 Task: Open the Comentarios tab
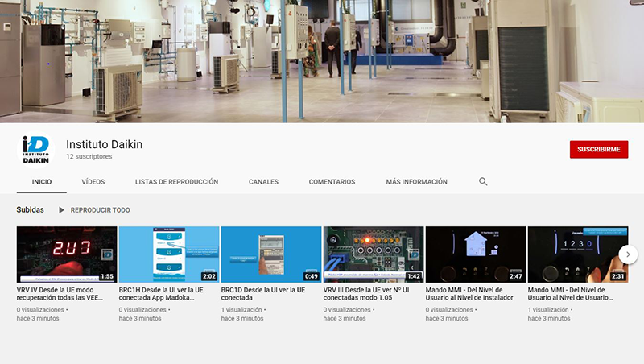click(x=332, y=181)
